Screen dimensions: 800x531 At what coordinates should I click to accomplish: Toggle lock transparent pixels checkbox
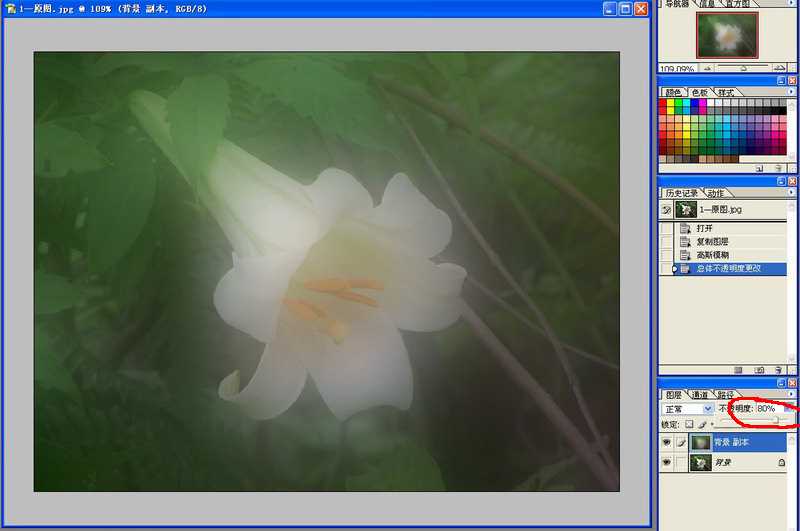coord(689,424)
